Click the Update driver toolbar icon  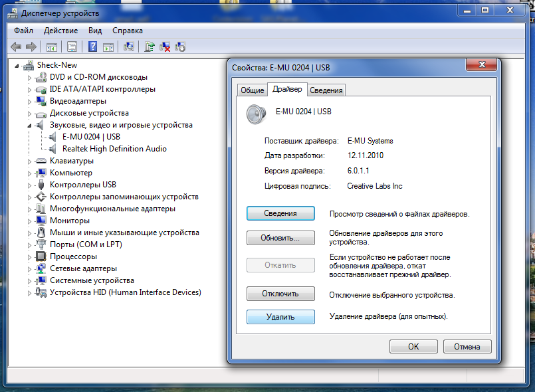[150, 47]
